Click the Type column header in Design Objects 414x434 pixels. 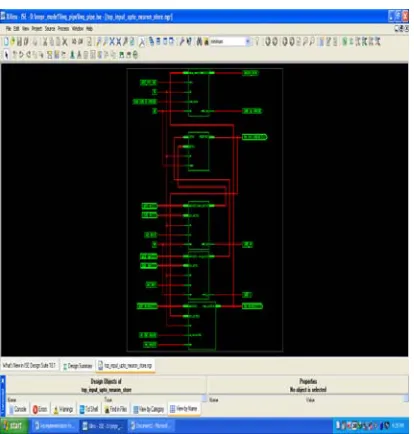108,399
